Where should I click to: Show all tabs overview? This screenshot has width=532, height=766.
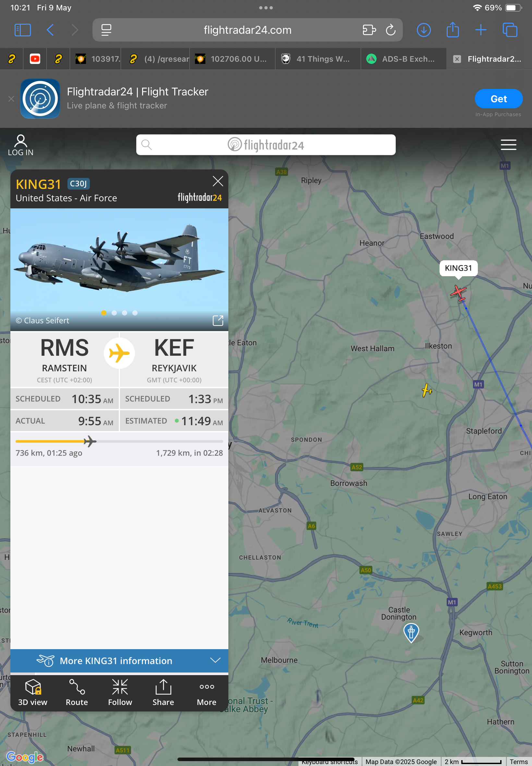click(510, 30)
